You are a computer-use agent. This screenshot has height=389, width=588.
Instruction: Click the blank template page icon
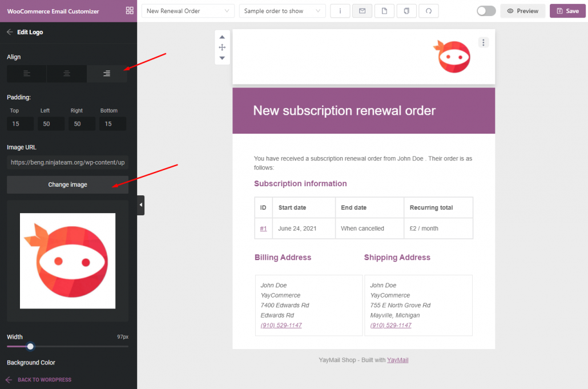click(384, 11)
